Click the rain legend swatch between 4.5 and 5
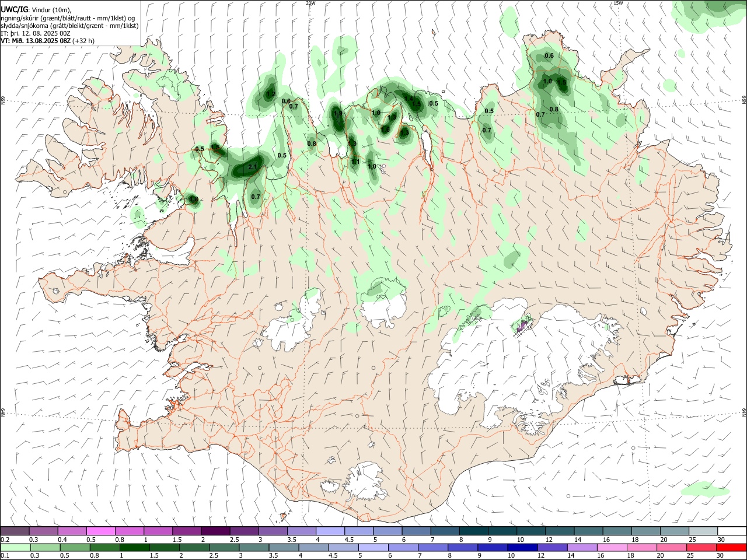 coord(344,547)
